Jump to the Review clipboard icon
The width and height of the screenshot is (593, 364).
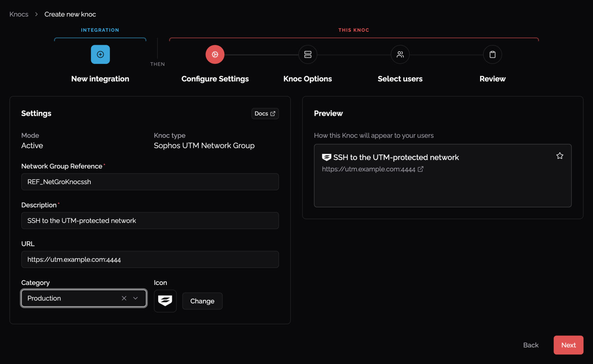tap(492, 54)
